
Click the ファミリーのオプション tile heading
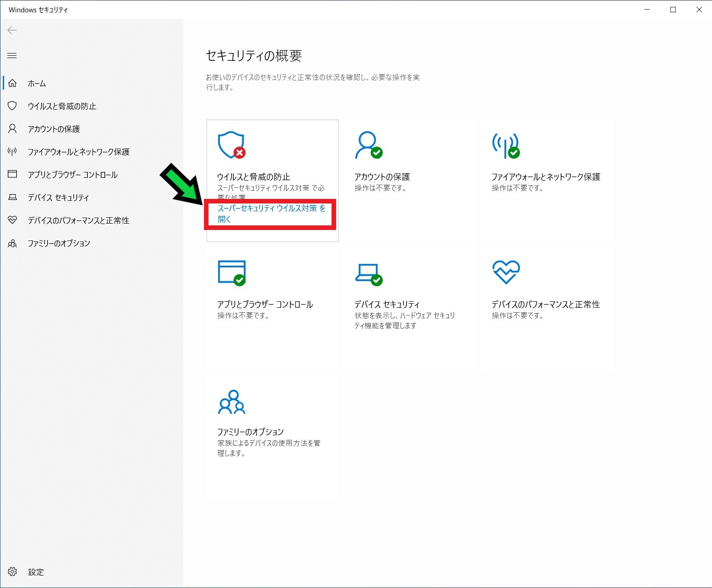tap(250, 432)
